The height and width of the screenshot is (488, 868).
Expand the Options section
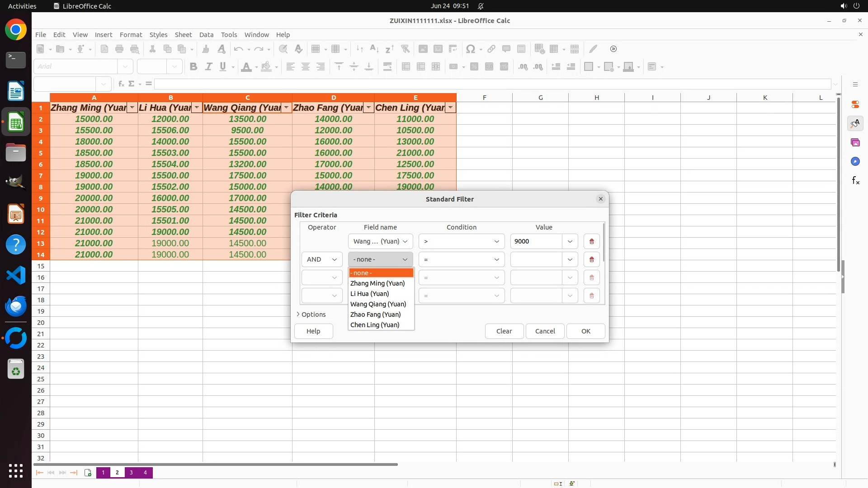[311, 314]
